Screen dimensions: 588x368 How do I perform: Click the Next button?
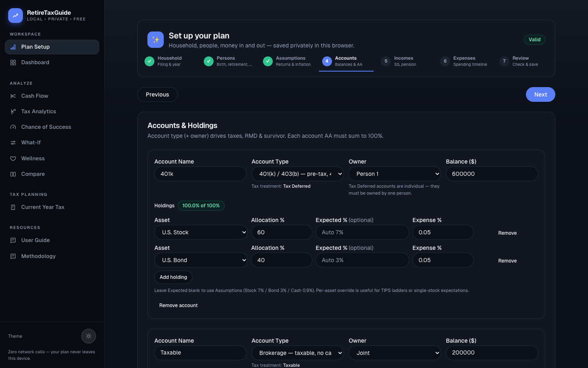pos(541,94)
